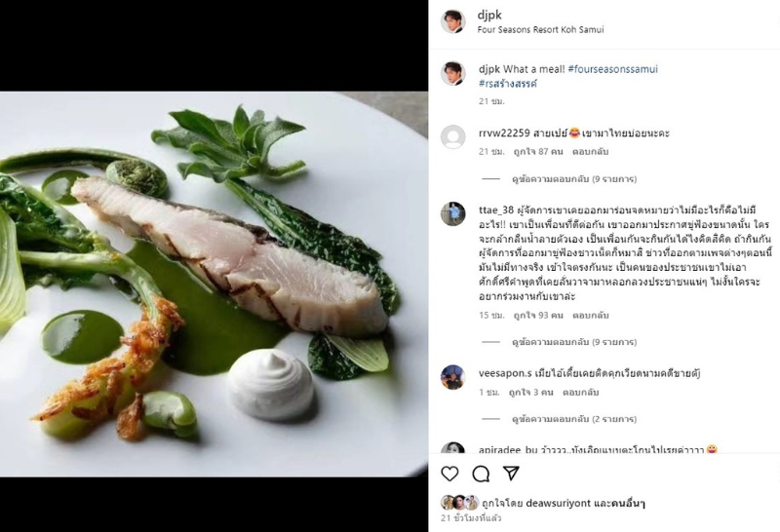Click the share paper plane icon
Image resolution: width=780 pixels, height=532 pixels.
[x=511, y=474]
